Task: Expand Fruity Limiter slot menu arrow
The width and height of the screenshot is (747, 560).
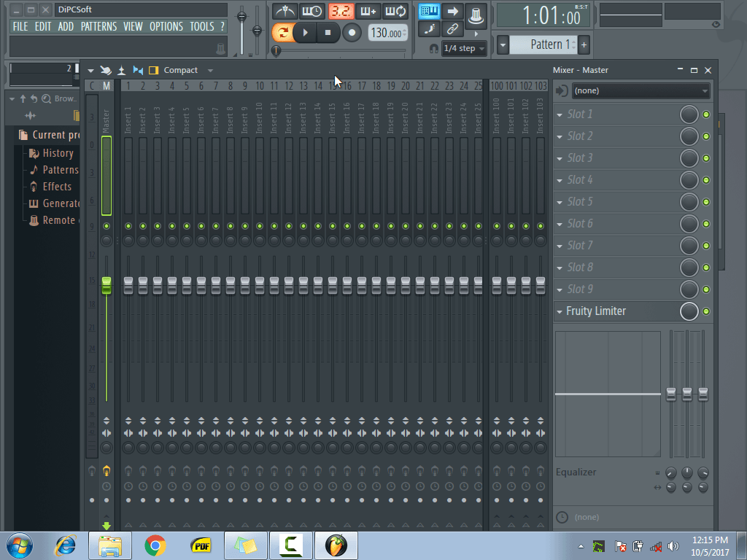Action: pos(560,312)
